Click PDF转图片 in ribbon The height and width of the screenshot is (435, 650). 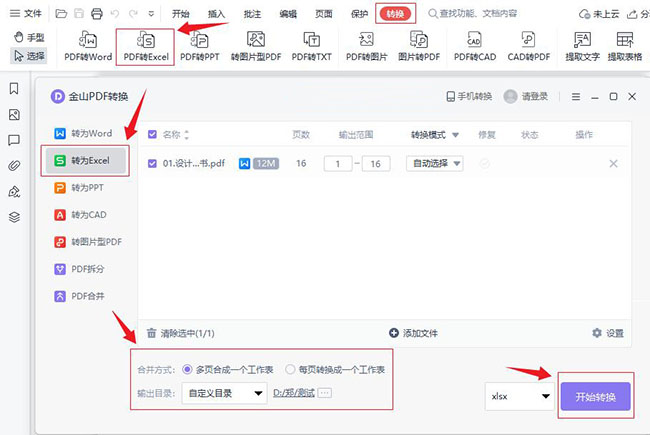coord(366,46)
